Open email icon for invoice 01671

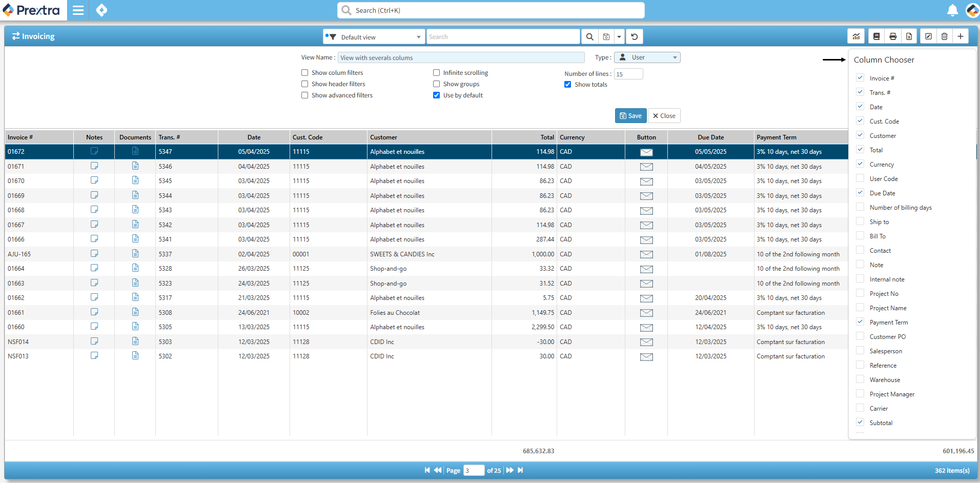pyautogui.click(x=646, y=167)
